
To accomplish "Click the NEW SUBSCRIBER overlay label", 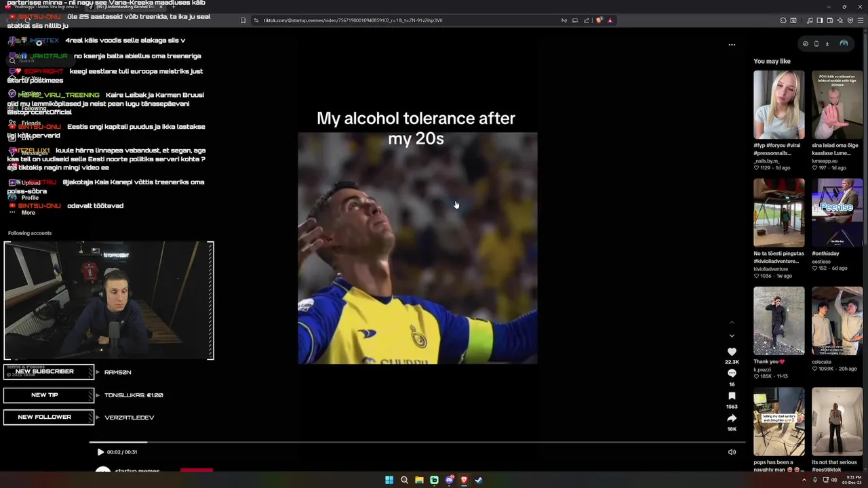I will (x=49, y=372).
